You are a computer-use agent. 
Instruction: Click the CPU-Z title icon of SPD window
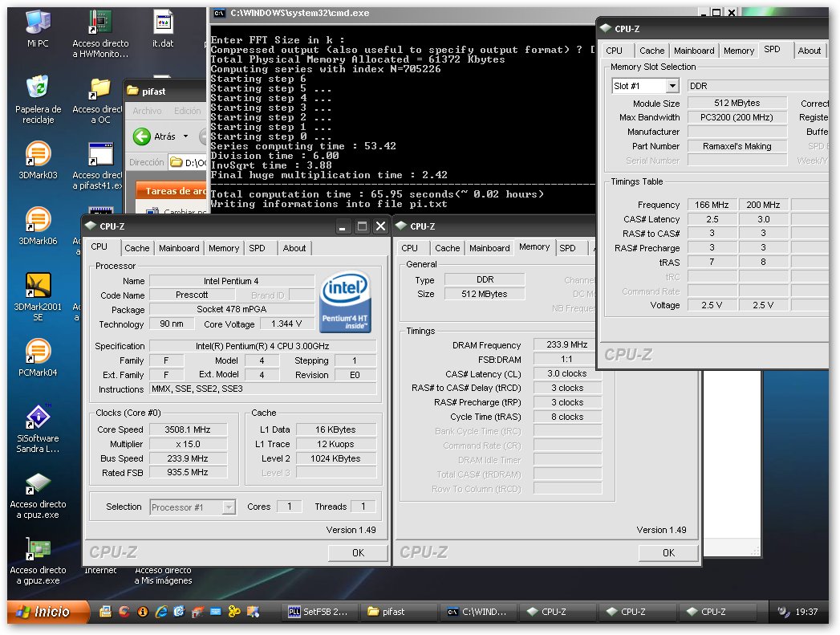coord(606,28)
